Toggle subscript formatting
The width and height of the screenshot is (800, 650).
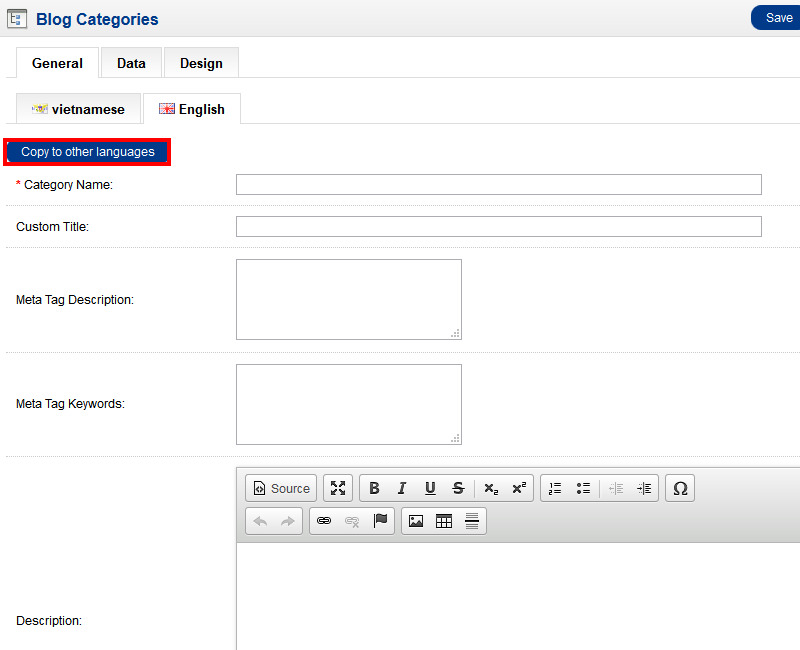click(x=490, y=488)
